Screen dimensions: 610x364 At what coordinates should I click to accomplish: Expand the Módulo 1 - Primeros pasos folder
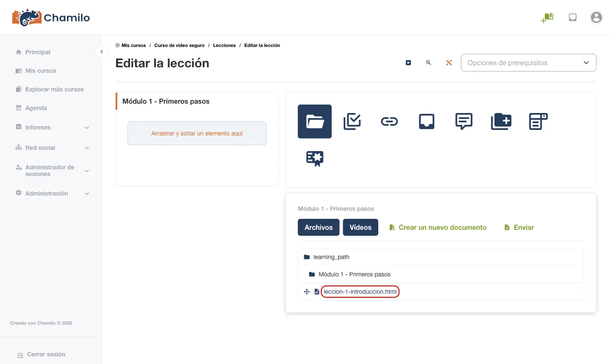(441, 274)
